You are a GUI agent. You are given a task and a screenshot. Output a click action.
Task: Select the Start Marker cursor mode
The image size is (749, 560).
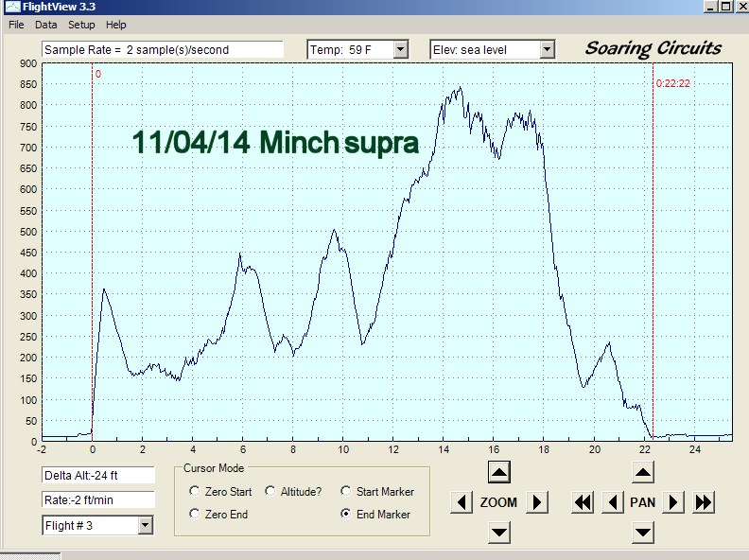coord(345,491)
